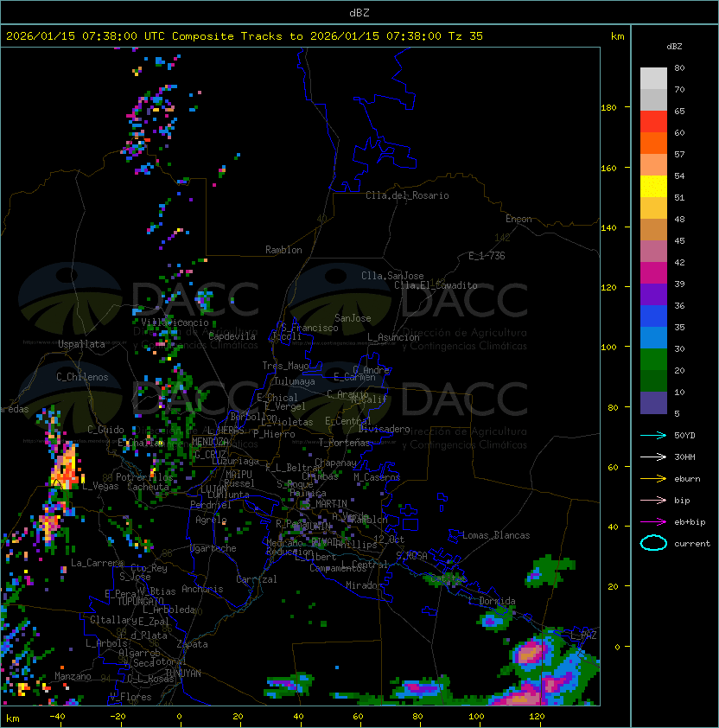Click the magenta eb+bip arrow legend icon

click(653, 522)
